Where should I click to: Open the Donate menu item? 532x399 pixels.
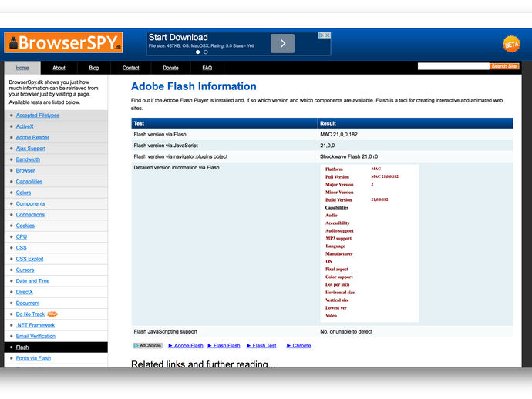[x=170, y=68]
